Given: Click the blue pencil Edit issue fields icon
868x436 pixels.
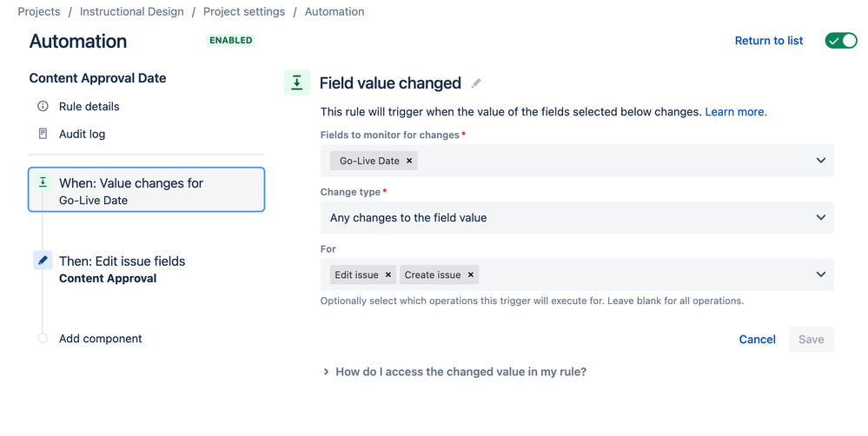Looking at the screenshot, I should [43, 261].
